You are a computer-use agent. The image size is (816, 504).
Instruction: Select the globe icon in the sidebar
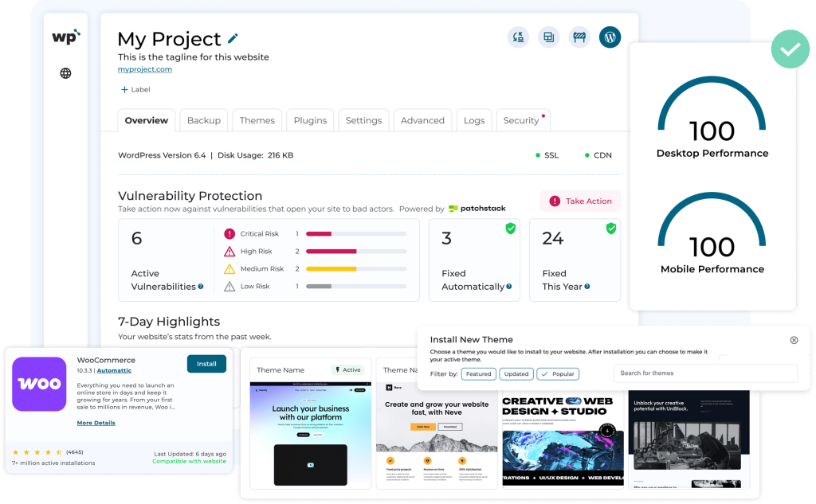tap(65, 72)
